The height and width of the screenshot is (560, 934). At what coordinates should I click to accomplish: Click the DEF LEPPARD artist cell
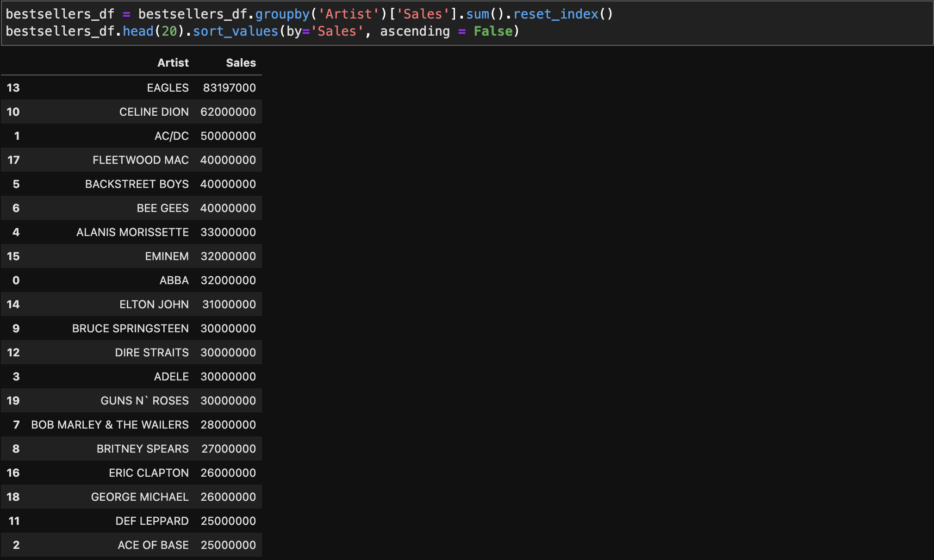pos(152,521)
